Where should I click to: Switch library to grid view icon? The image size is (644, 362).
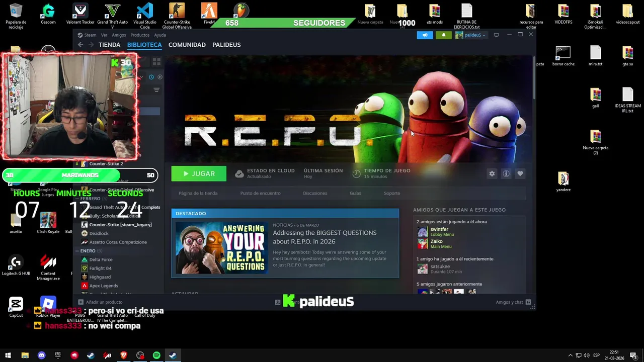click(156, 61)
